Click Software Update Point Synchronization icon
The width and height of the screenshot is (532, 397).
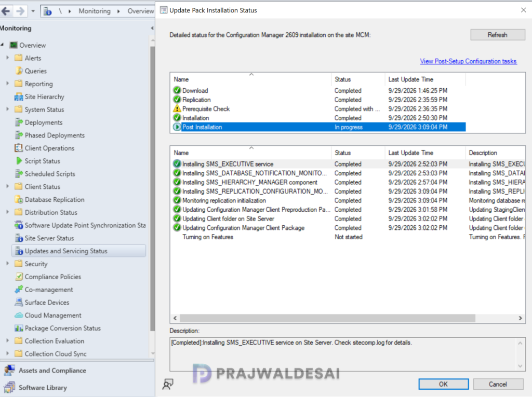pos(19,225)
